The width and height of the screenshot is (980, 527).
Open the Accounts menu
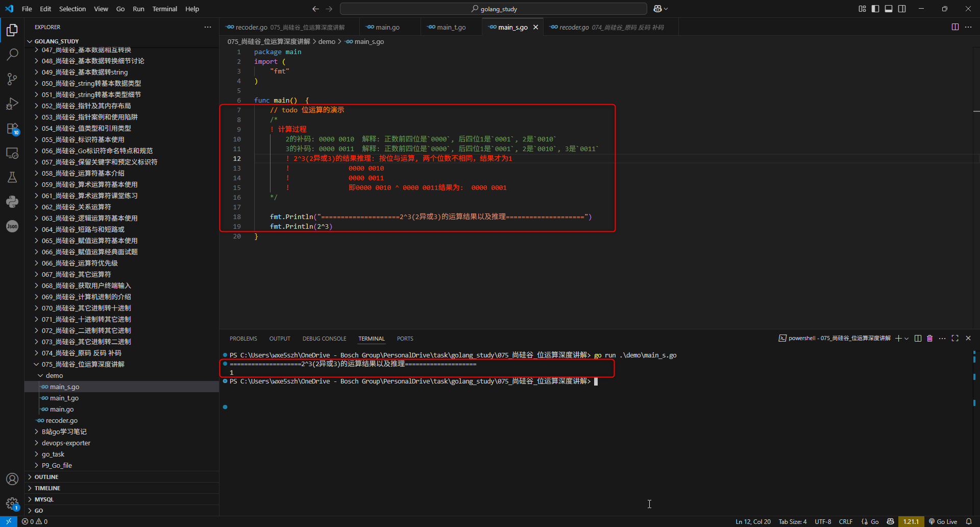click(x=12, y=479)
